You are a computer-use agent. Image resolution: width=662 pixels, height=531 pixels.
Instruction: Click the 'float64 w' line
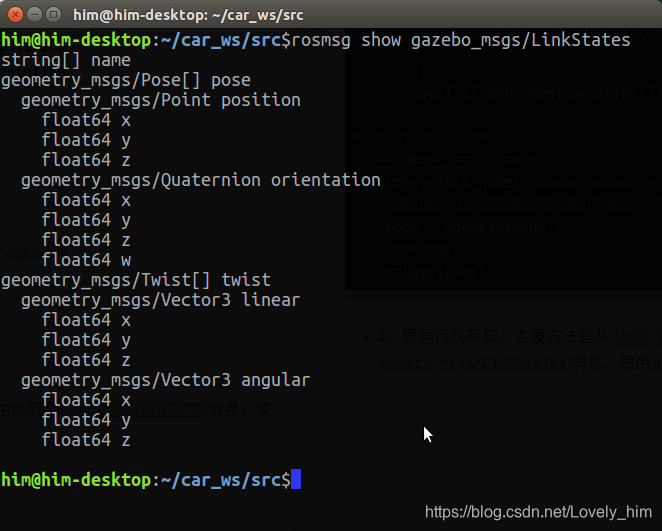pyautogui.click(x=87, y=260)
